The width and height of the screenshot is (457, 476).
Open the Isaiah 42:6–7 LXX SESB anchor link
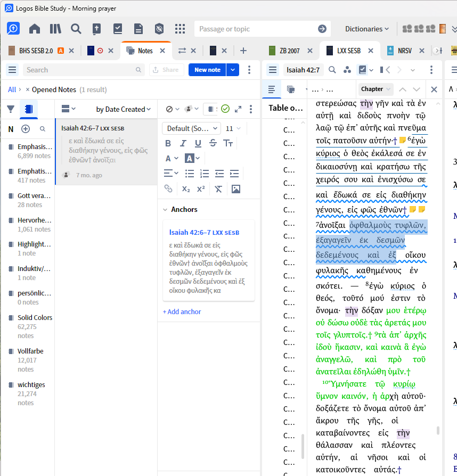204,233
